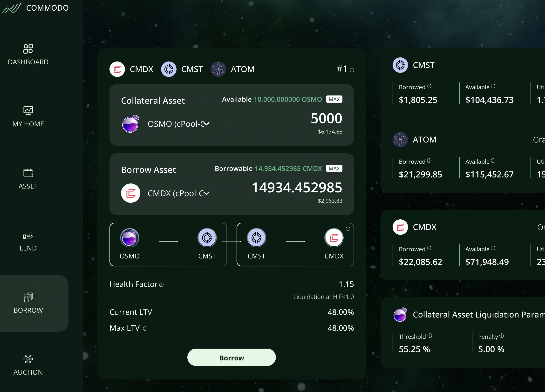The height and width of the screenshot is (392, 545).
Task: Click Max LTV info icon
Action: pyautogui.click(x=145, y=329)
